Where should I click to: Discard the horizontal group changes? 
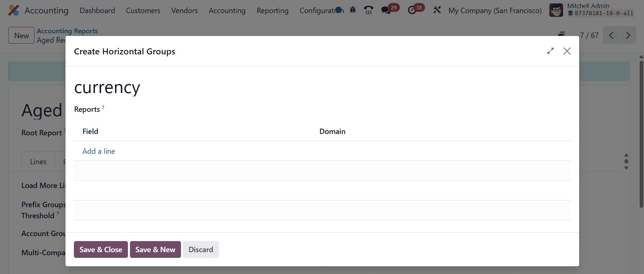point(201,249)
